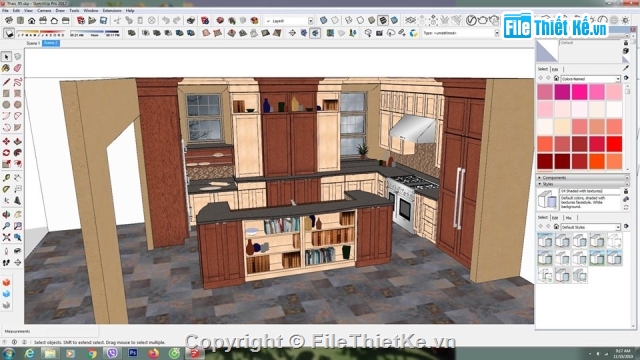
Task: Open Mix tab in Styles panel
Action: (x=569, y=218)
